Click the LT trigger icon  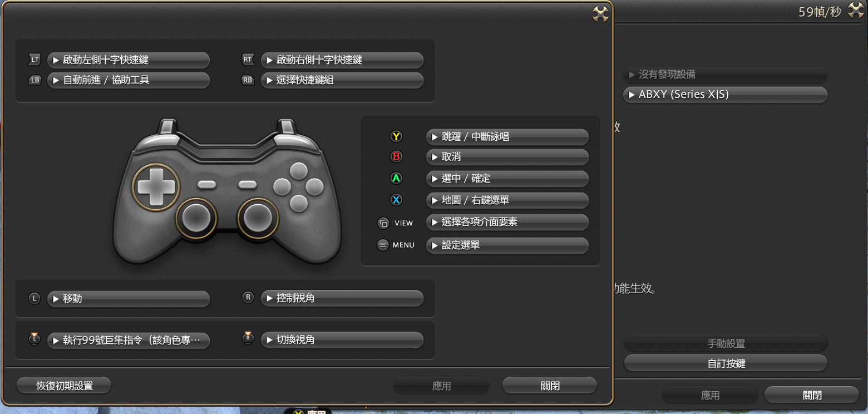(34, 60)
